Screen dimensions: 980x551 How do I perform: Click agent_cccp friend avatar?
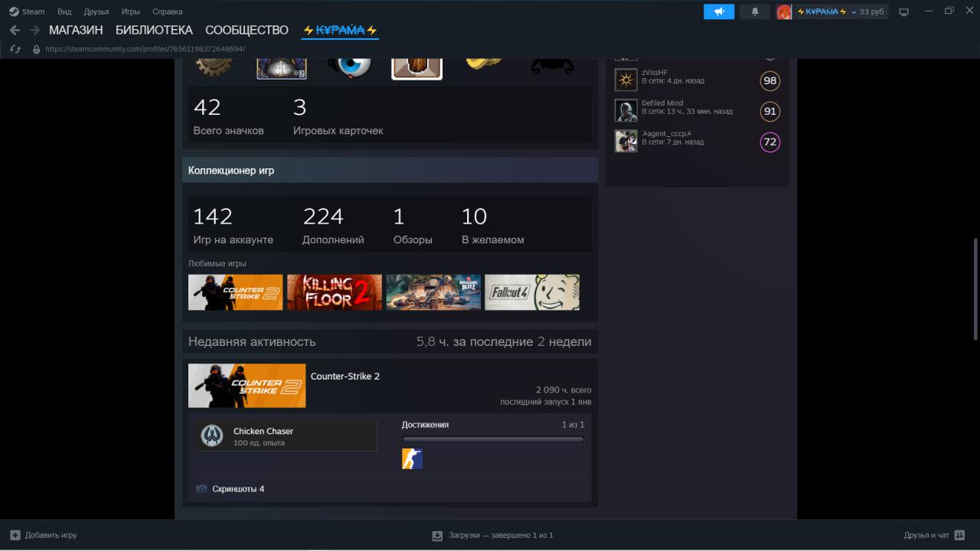coord(626,141)
